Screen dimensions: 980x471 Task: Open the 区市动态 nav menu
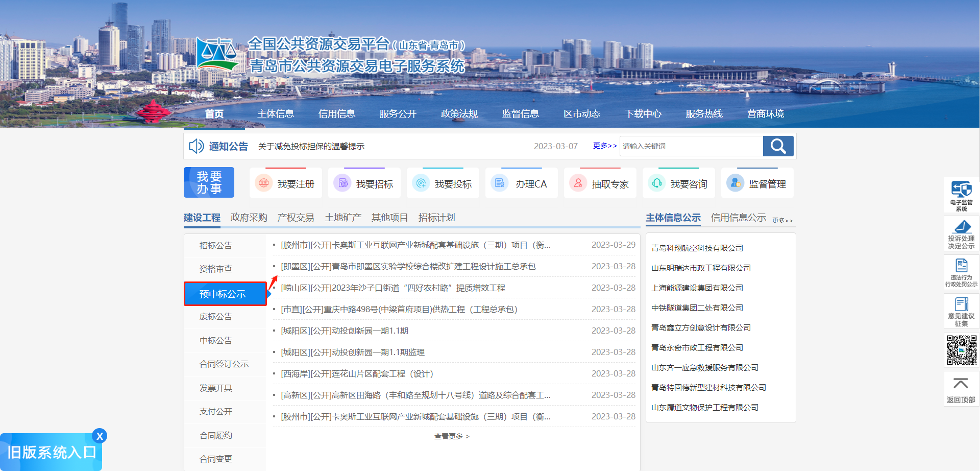tap(582, 114)
